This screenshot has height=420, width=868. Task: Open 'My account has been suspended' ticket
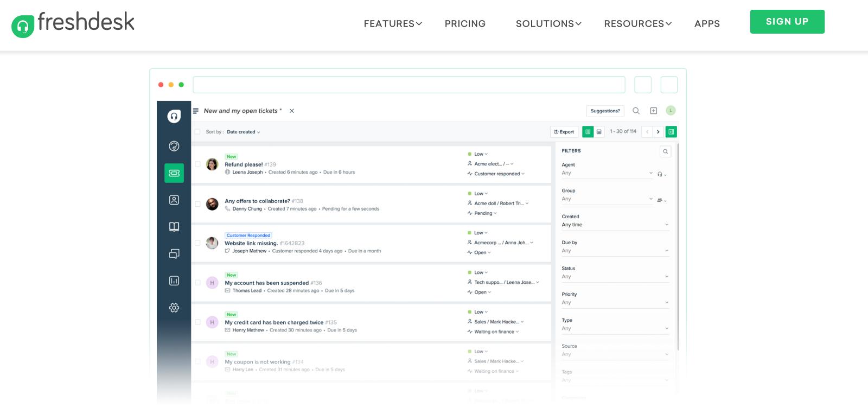click(266, 283)
